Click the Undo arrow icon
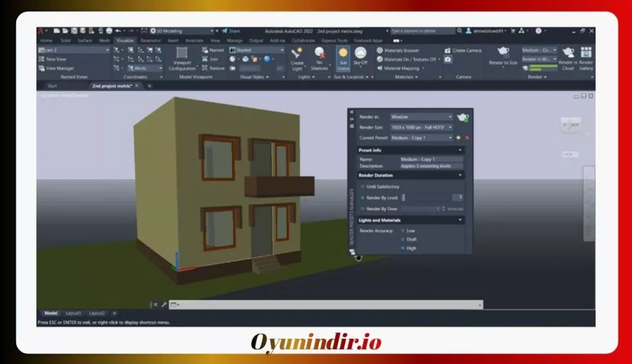Image resolution: width=632 pixels, height=364 pixels. click(x=118, y=31)
